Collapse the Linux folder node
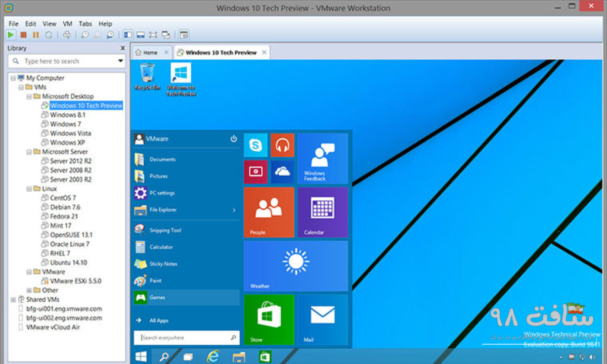This screenshot has width=607, height=364. [29, 189]
